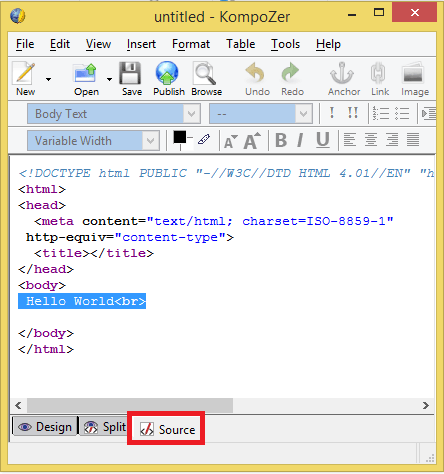Toggle Bold formatting
The height and width of the screenshot is (474, 444).
tap(281, 140)
